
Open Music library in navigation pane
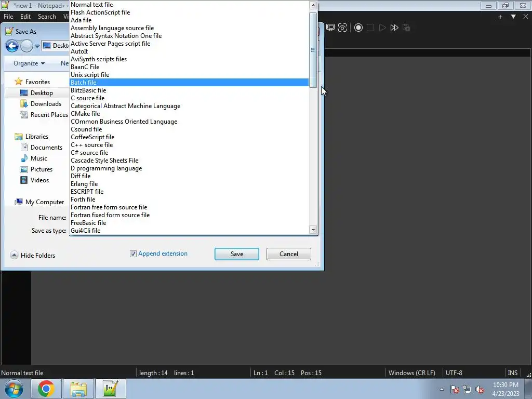pos(38,158)
